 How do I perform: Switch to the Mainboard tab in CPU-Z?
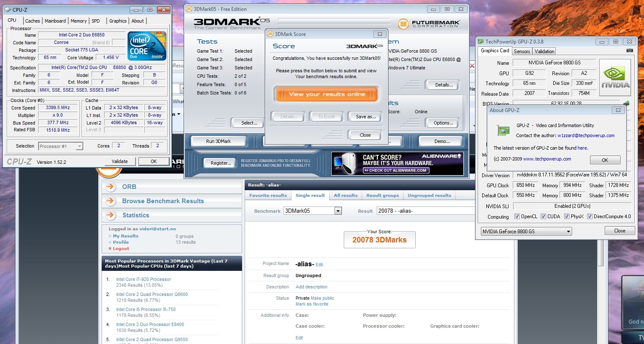pos(55,21)
